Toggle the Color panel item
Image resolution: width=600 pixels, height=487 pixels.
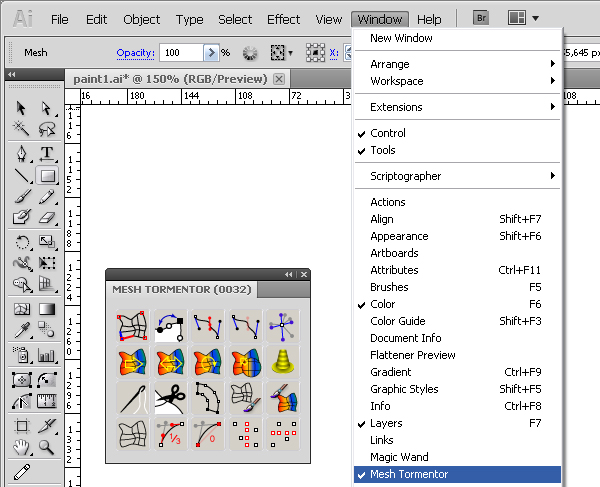[457, 304]
